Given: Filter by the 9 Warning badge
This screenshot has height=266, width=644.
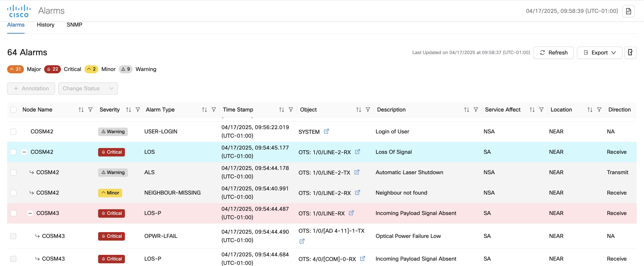Looking at the screenshot, I should click(125, 69).
